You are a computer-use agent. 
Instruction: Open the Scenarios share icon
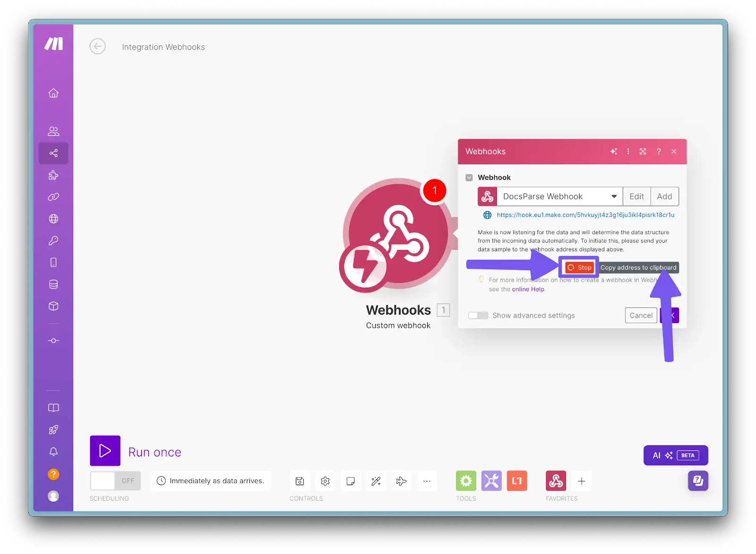[x=53, y=153]
